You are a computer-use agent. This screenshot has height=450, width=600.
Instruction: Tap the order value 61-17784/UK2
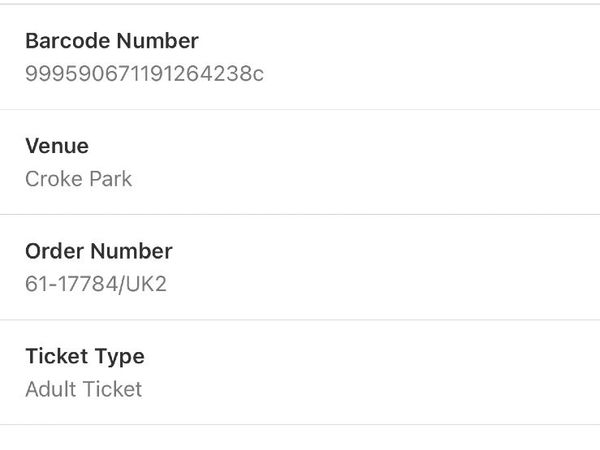96,284
